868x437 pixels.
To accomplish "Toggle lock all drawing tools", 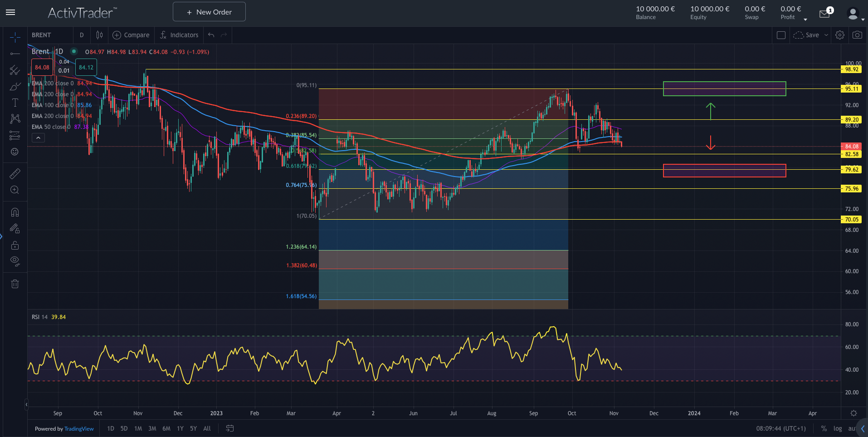I will point(15,245).
